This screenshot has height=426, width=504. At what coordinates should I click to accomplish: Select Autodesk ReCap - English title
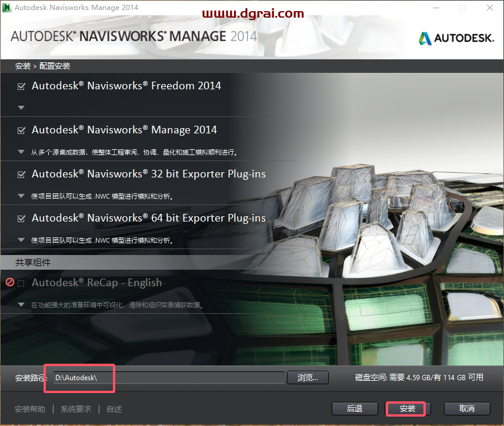tap(97, 283)
